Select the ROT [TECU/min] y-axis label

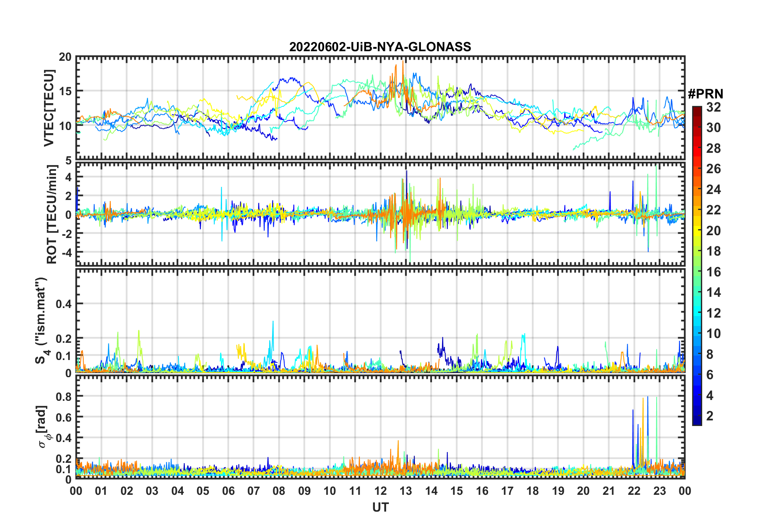pos(52,214)
